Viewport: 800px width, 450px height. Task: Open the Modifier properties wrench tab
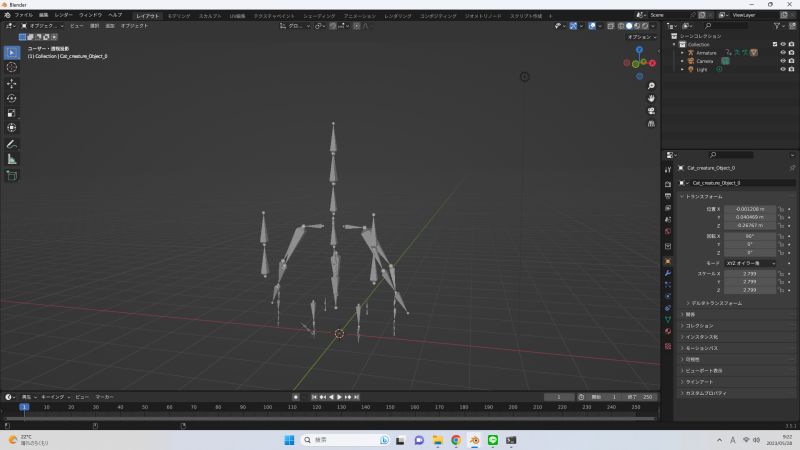(668, 273)
